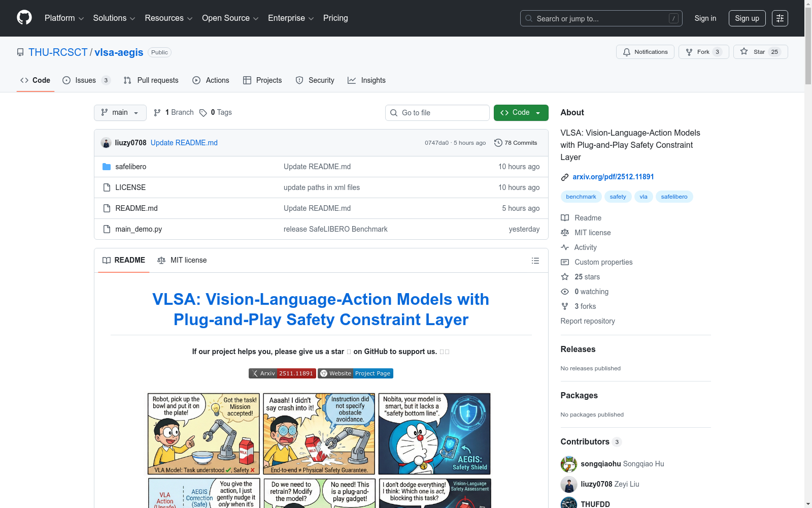Image resolution: width=812 pixels, height=508 pixels.
Task: Click the Notifications button
Action: click(645, 52)
